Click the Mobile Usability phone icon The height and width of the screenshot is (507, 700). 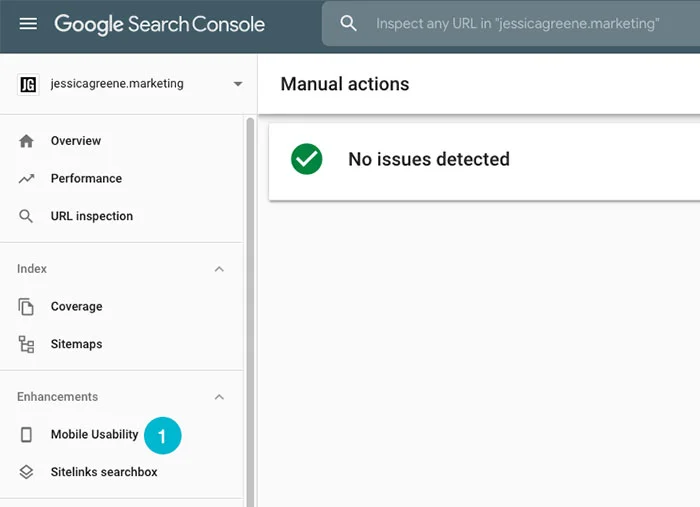pos(26,434)
